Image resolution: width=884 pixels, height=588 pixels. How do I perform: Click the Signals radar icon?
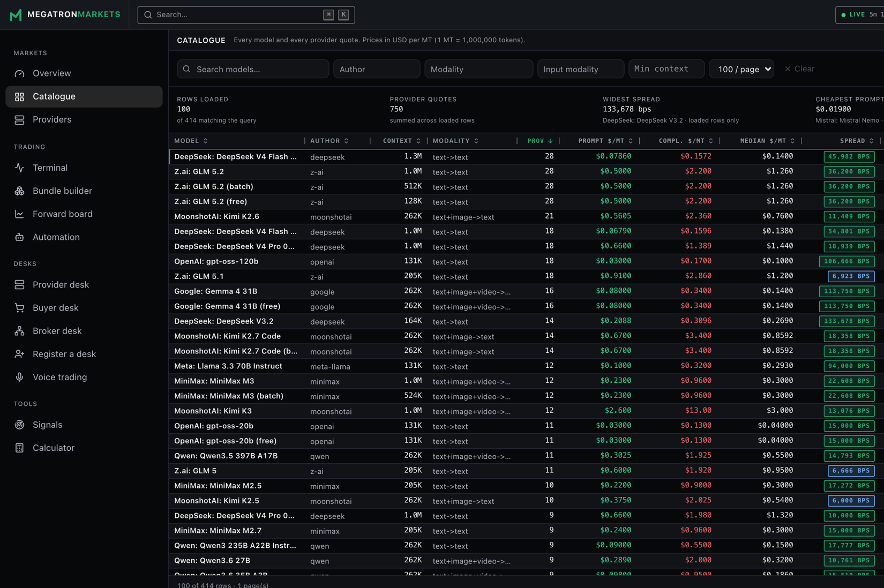click(19, 425)
